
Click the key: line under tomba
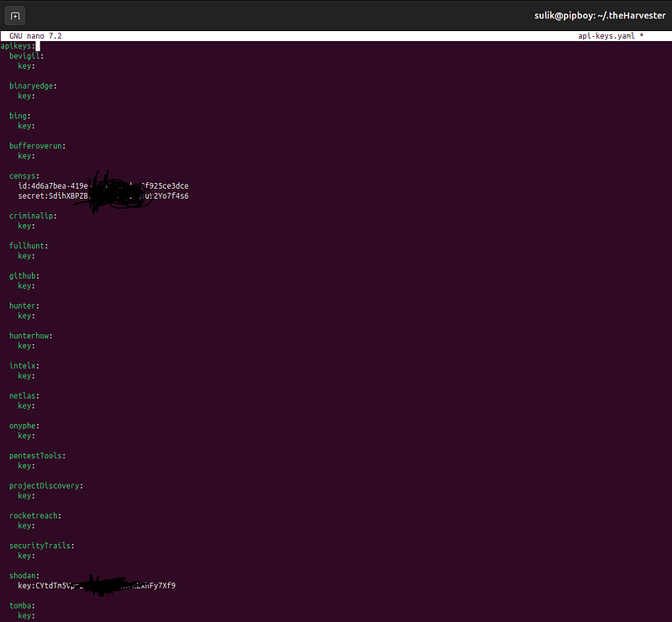27,615
